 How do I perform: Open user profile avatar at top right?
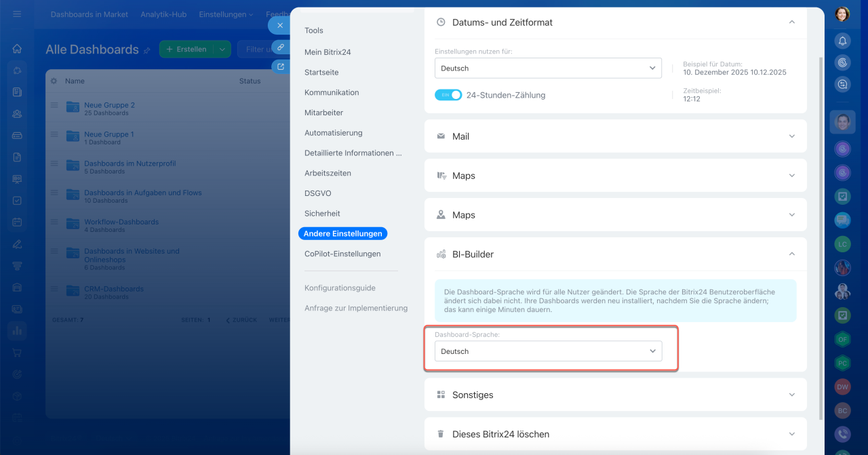pos(842,14)
